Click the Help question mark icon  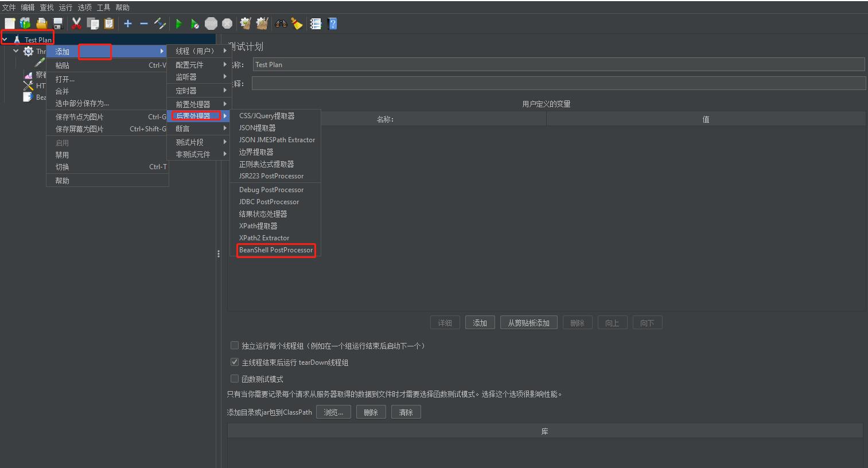(x=332, y=24)
